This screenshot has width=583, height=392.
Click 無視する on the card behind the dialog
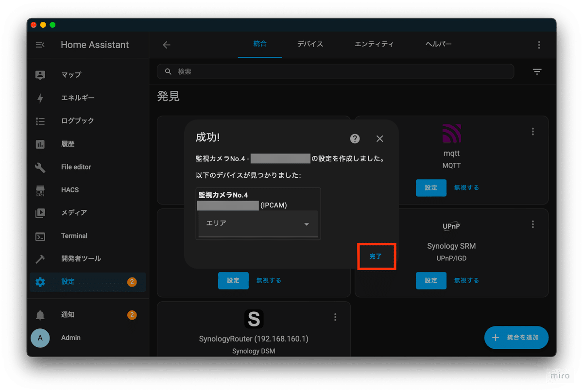tap(269, 280)
